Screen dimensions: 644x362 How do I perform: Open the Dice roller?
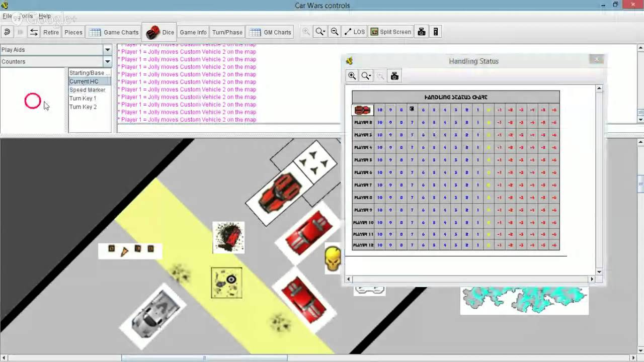tap(160, 32)
